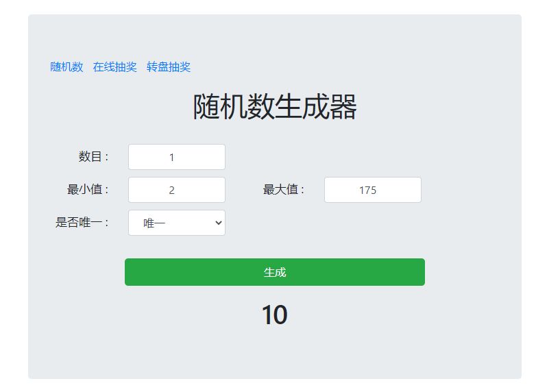Click the empty gray panel area below the result
This screenshot has width=560, height=392.
275,354
